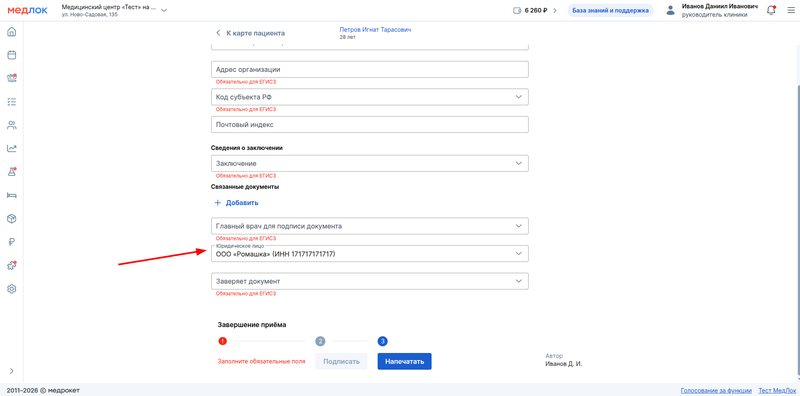This screenshot has height=396, width=800.
Task: Expand the clinic selector dropdown
Action: (x=164, y=10)
